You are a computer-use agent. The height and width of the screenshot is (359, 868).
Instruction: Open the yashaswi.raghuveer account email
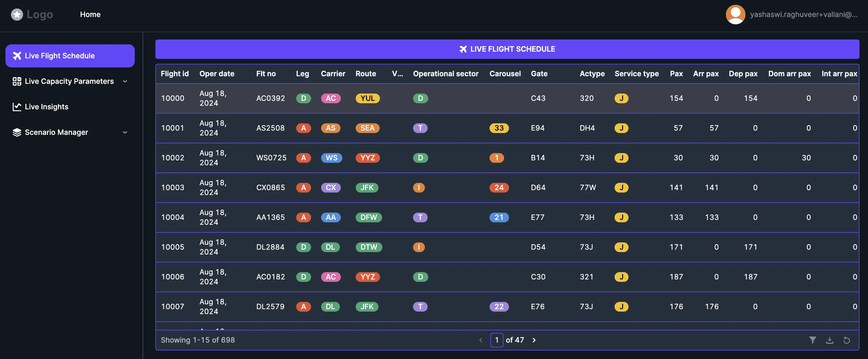click(803, 15)
